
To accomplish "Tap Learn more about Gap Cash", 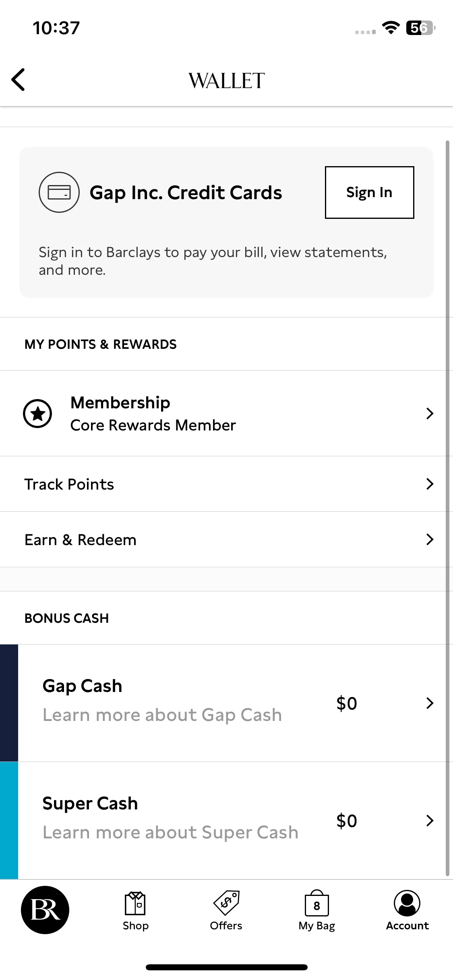I will click(x=162, y=715).
